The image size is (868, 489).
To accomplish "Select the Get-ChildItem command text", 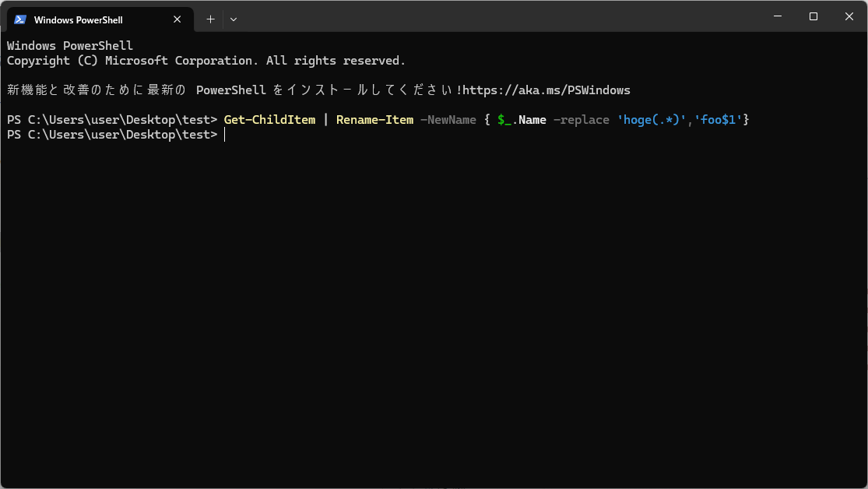I will pyautogui.click(x=269, y=119).
